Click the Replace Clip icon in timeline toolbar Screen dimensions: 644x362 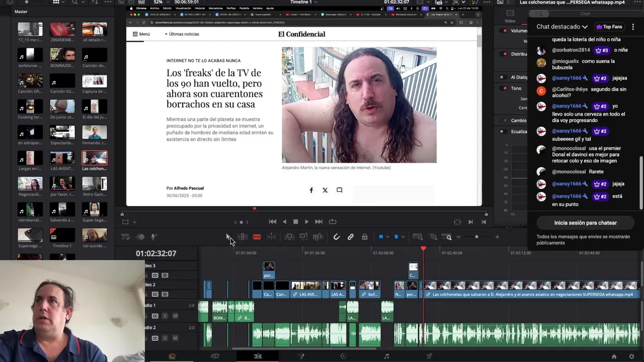[317, 237]
